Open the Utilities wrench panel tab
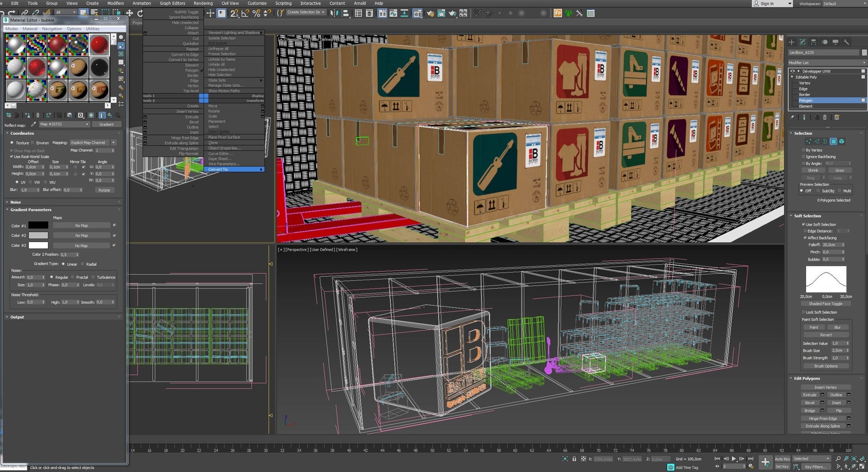Image resolution: width=868 pixels, height=472 pixels. [846, 42]
